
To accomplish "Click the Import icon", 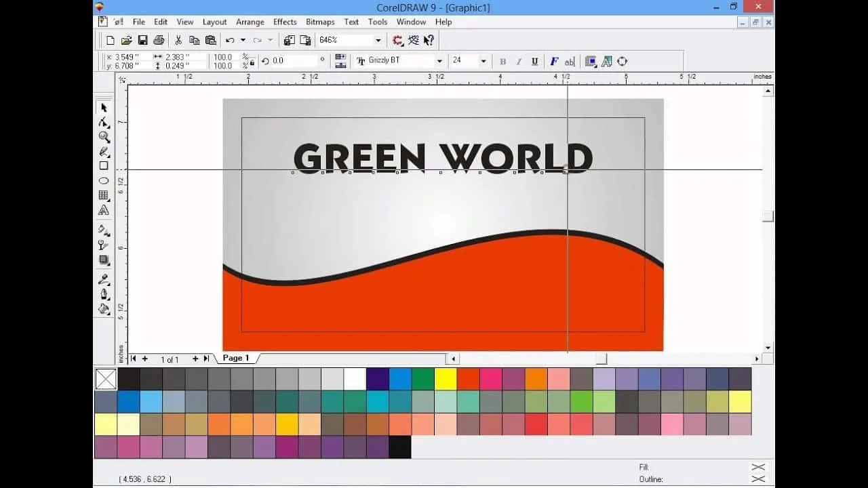I will (290, 41).
